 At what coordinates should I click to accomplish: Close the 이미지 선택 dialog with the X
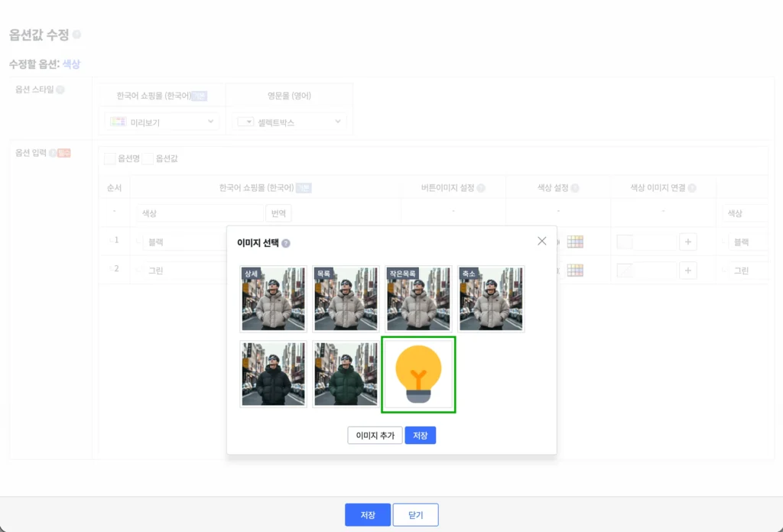coord(542,241)
